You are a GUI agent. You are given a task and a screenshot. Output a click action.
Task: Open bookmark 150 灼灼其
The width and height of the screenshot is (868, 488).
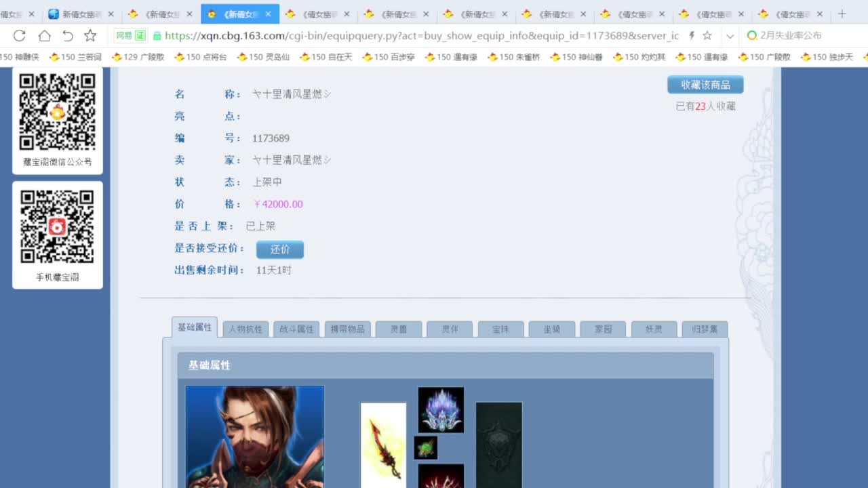click(639, 57)
